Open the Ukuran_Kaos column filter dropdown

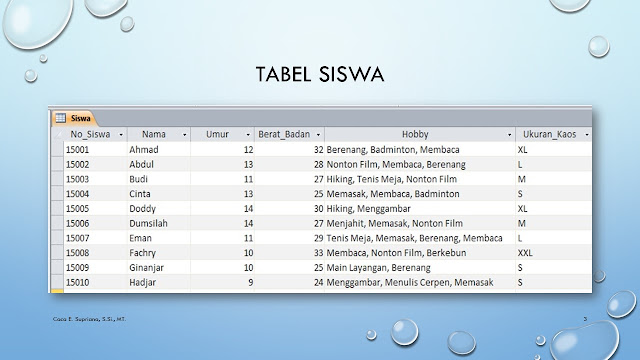[587, 135]
